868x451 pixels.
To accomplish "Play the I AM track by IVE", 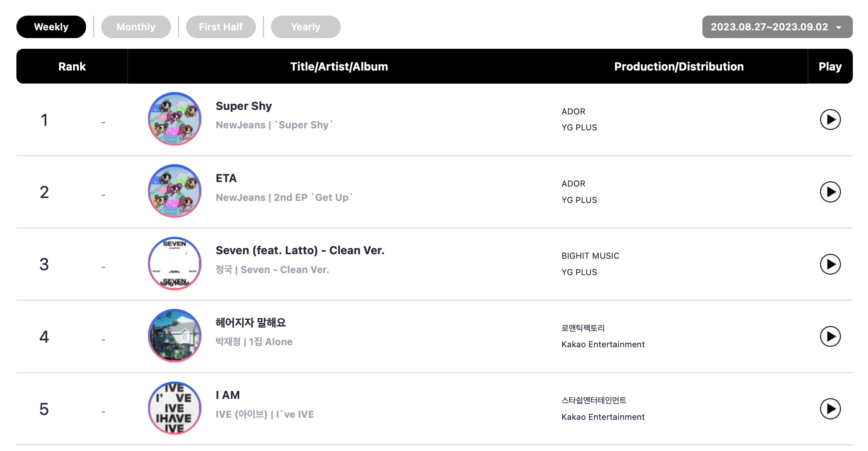I will (x=830, y=409).
